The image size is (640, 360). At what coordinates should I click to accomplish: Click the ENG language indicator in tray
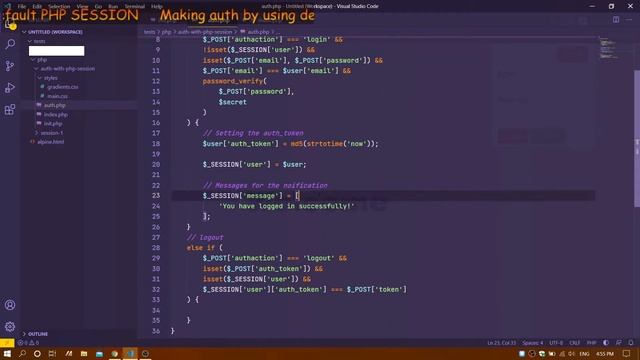click(584, 353)
